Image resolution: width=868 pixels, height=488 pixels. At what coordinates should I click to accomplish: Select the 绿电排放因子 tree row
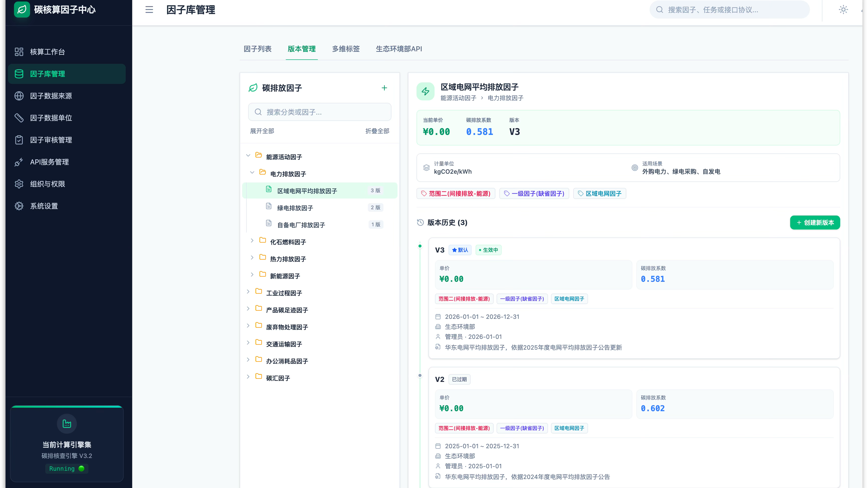tap(320, 208)
